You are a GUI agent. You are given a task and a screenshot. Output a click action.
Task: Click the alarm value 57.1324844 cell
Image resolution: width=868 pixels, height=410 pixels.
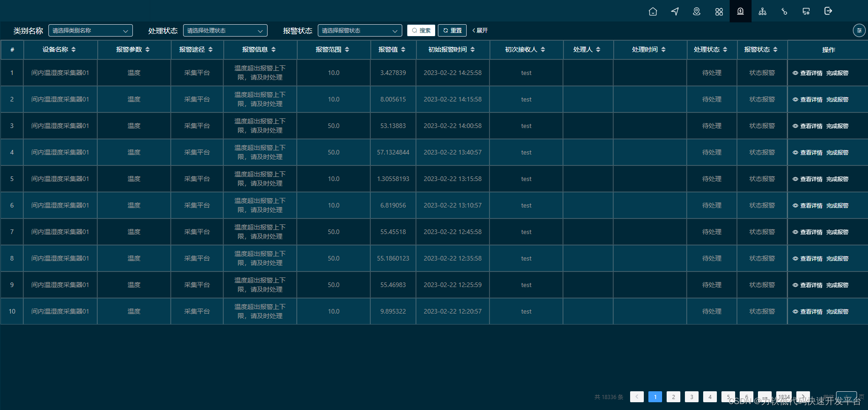coord(393,152)
